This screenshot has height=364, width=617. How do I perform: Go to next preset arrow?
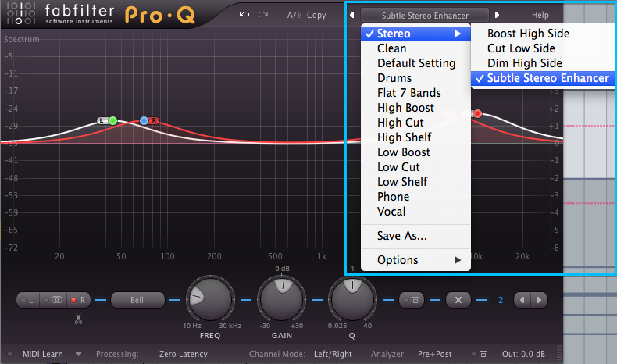(497, 15)
